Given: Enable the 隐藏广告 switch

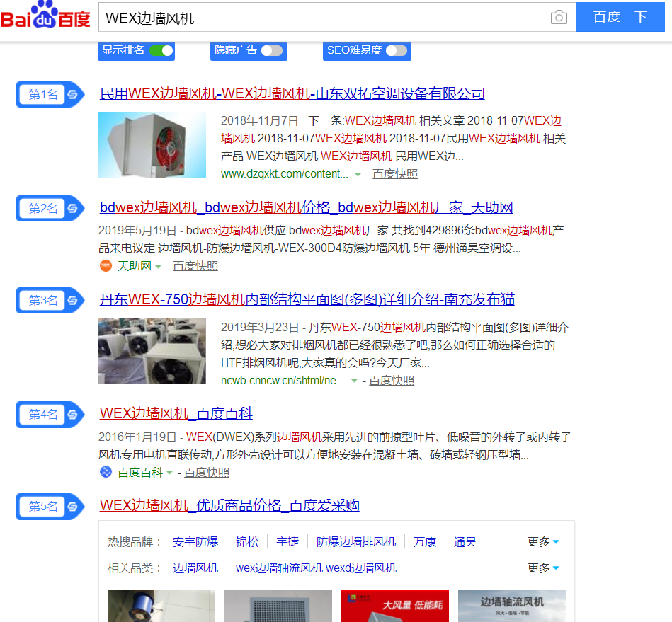Looking at the screenshot, I should click(272, 50).
